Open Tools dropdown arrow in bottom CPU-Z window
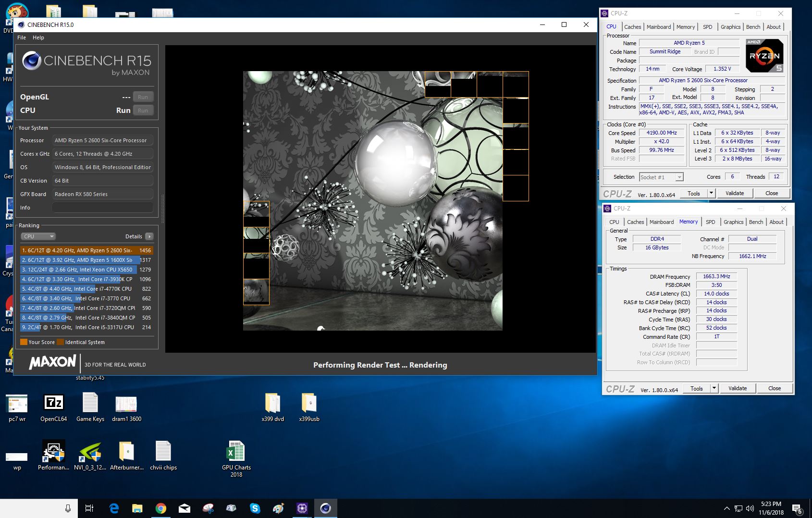Viewport: 812px width, 518px height. tap(714, 388)
